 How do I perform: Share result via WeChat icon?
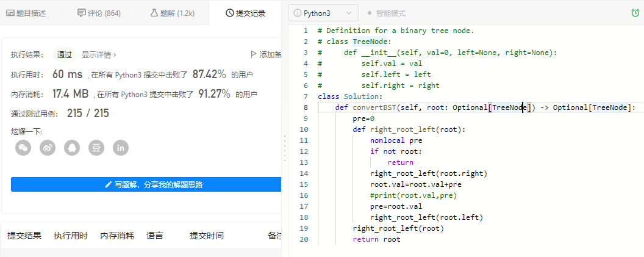(23, 147)
